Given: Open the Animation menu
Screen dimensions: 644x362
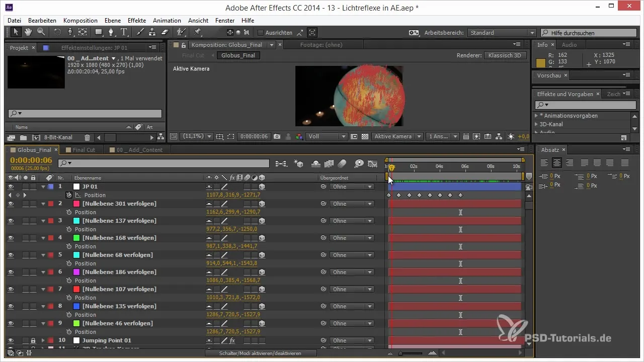Looking at the screenshot, I should pyautogui.click(x=167, y=21).
